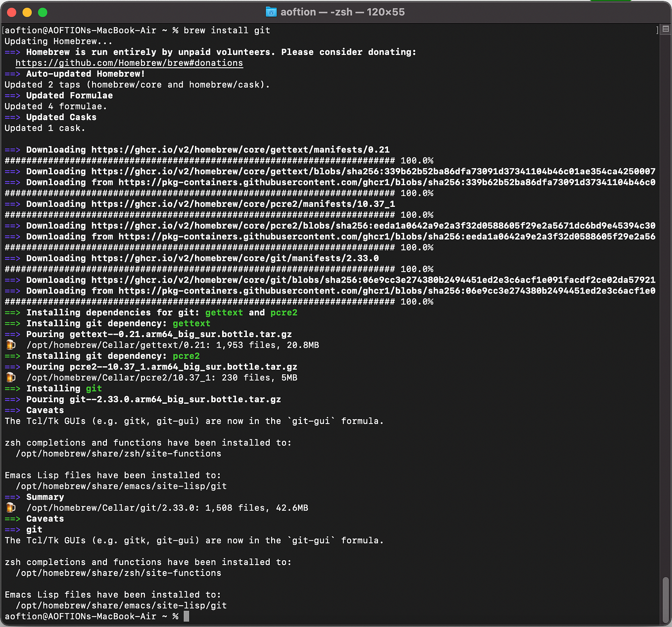
Task: Select the /opt/homebrew/share/zsh/site-functions path
Action: (x=118, y=453)
